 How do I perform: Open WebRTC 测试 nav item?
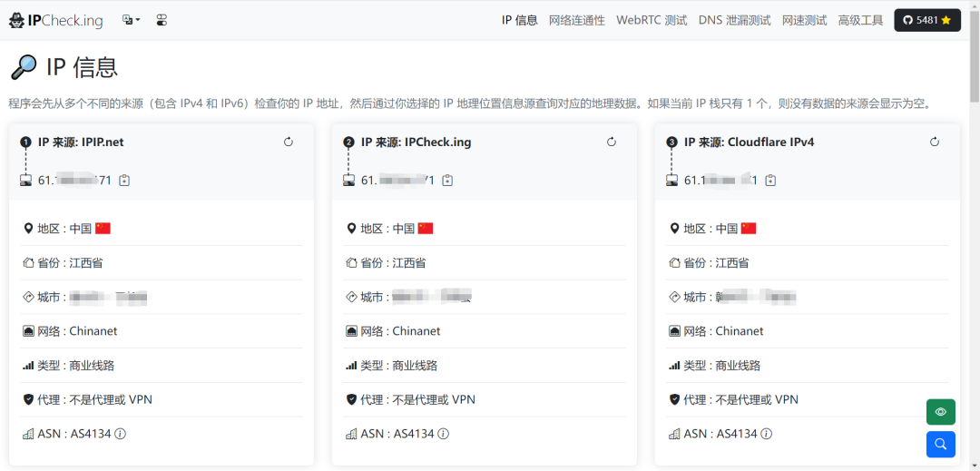(x=652, y=20)
